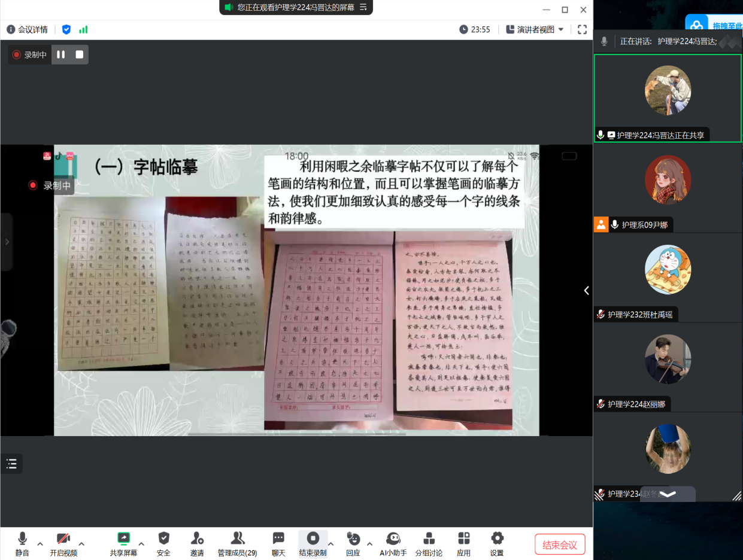The image size is (743, 560).
Task: Turn on camera via 开启视频
Action: coord(63,543)
